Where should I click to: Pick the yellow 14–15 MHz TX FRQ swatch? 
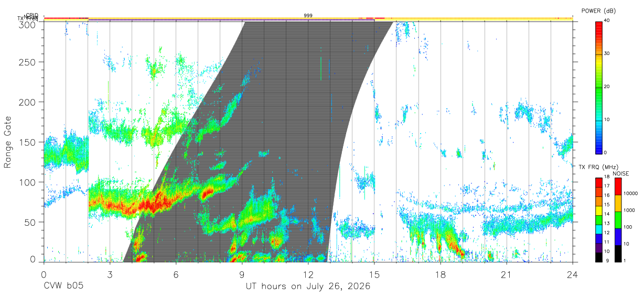[598, 211]
